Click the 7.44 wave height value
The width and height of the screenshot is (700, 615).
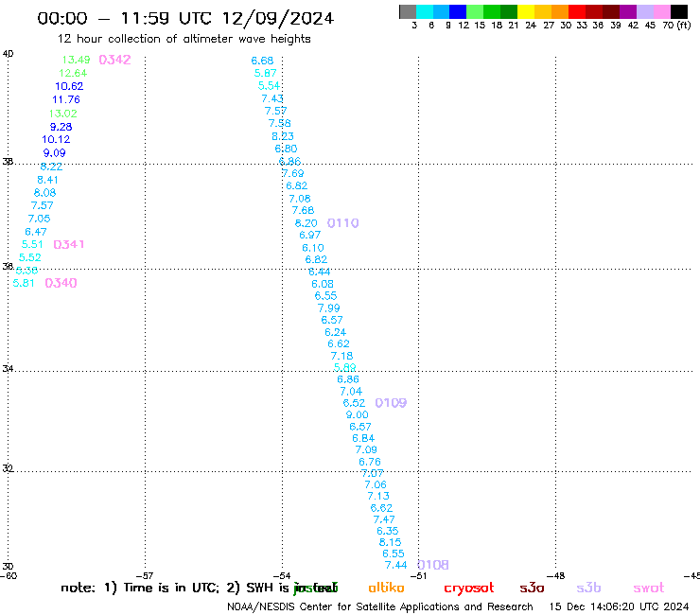pos(396,566)
